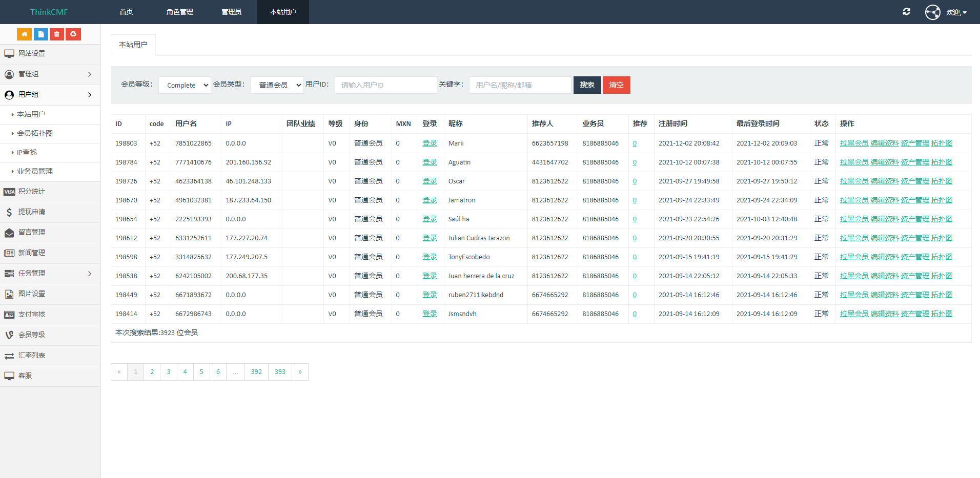Open 汇率列表 sidebar menu
The height and width of the screenshot is (478, 980).
(x=50, y=356)
